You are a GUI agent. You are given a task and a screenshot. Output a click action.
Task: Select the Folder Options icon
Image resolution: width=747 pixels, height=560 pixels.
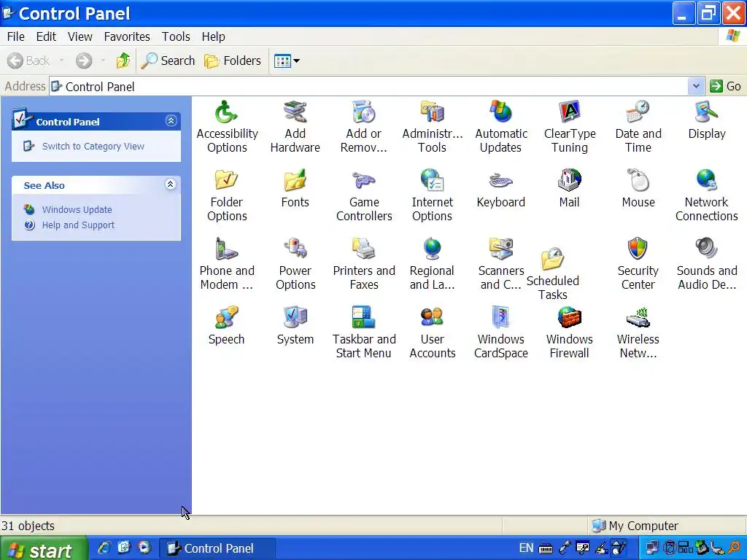(x=227, y=181)
